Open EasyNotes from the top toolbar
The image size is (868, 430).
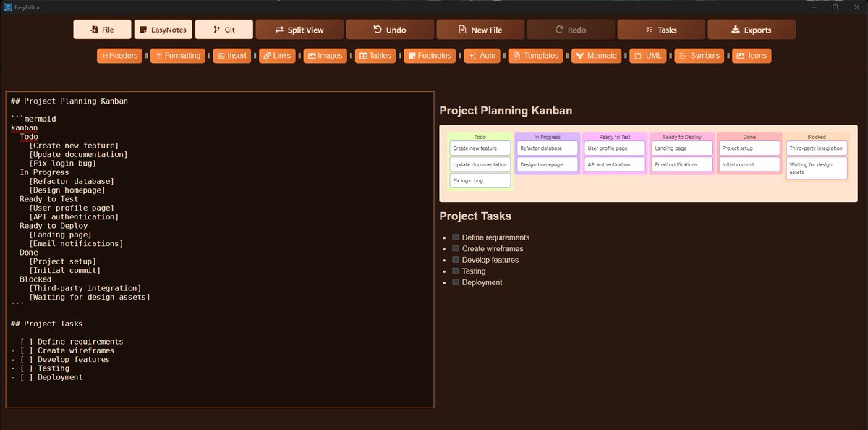point(163,30)
